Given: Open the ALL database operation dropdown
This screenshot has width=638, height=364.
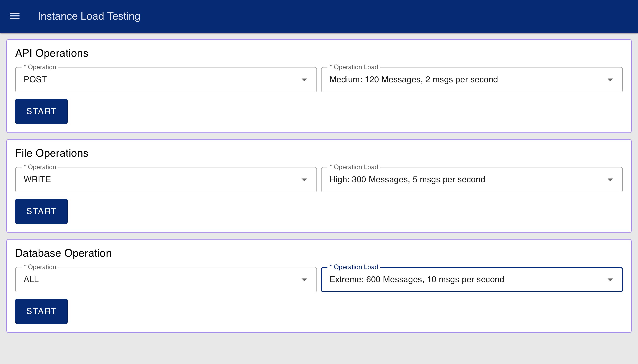Looking at the screenshot, I should [160, 280].
